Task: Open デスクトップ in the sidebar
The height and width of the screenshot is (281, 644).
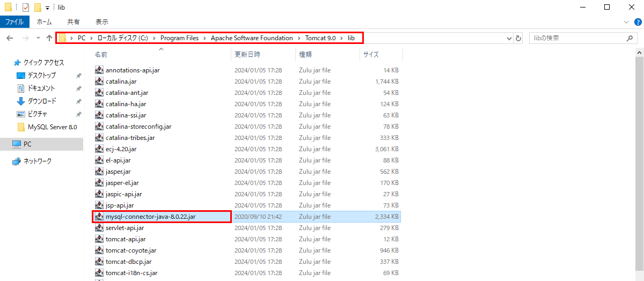Action: 42,76
